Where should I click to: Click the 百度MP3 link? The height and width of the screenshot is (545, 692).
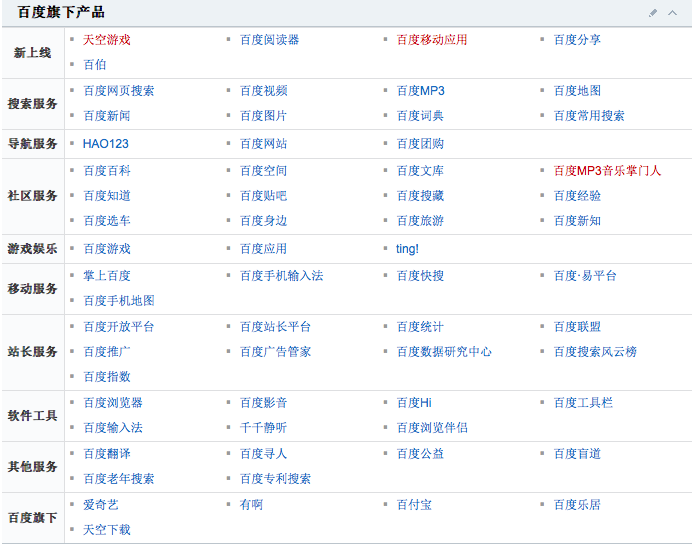point(420,91)
